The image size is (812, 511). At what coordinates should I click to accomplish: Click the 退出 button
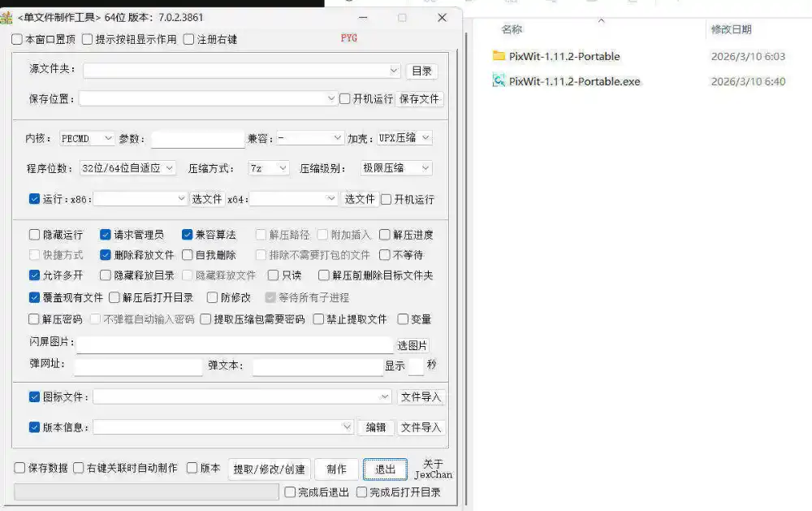click(385, 469)
